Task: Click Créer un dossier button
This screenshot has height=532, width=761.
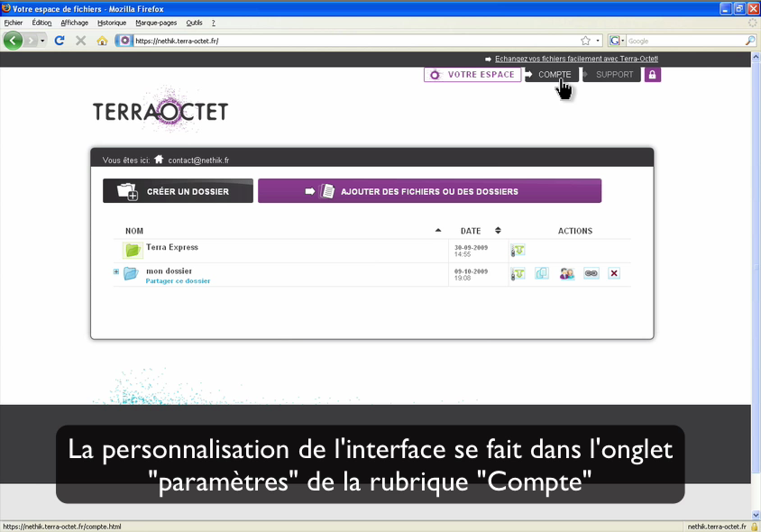Action: point(179,191)
